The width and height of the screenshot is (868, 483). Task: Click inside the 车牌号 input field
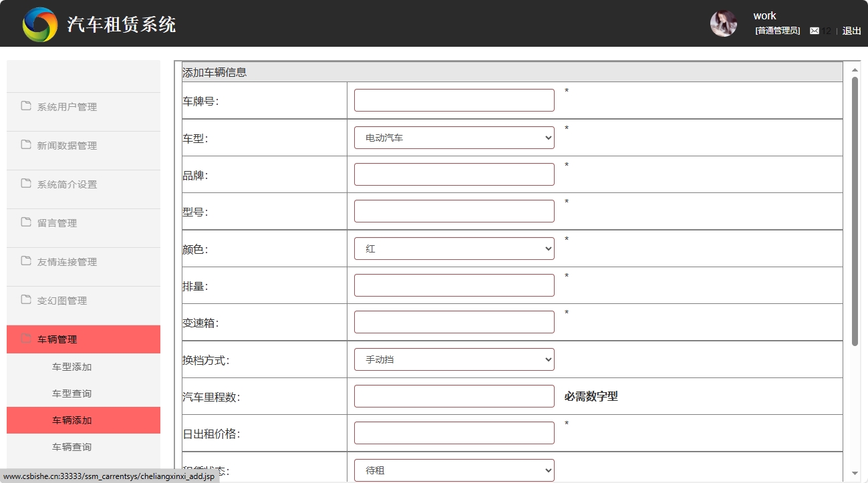pos(453,100)
